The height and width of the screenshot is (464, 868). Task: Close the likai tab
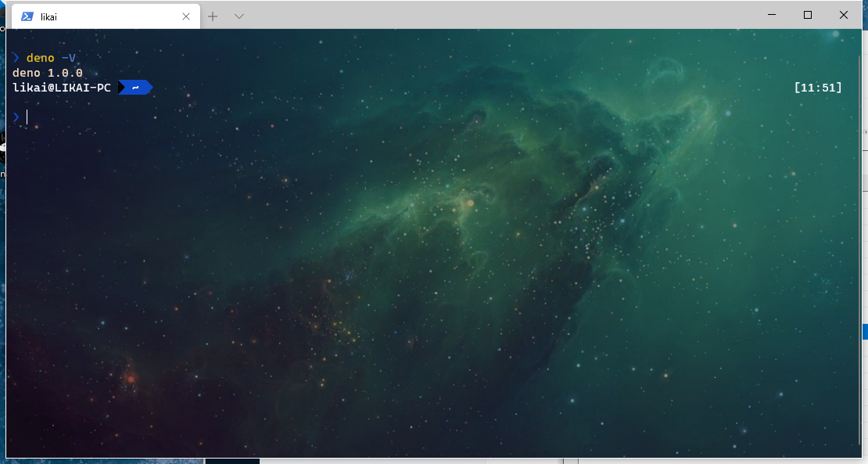click(x=186, y=16)
